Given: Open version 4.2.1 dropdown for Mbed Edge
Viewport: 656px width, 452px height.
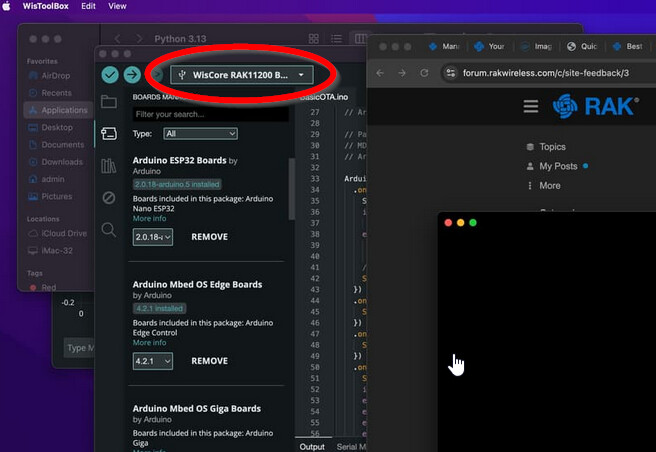Looking at the screenshot, I should pyautogui.click(x=153, y=361).
